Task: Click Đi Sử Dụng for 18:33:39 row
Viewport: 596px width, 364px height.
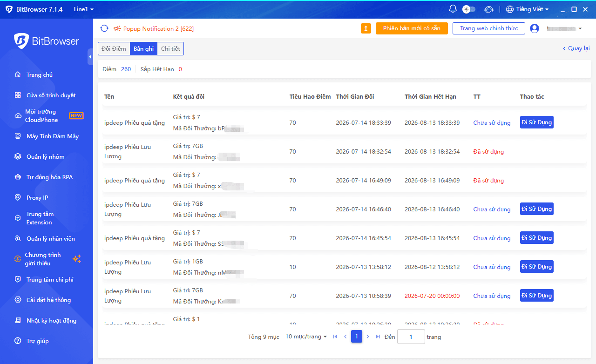Action: click(x=536, y=122)
